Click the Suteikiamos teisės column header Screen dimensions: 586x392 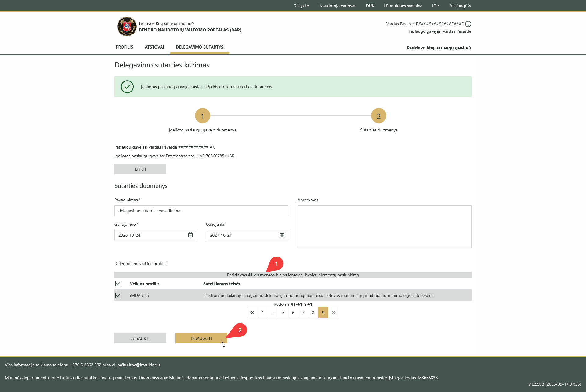coord(222,284)
